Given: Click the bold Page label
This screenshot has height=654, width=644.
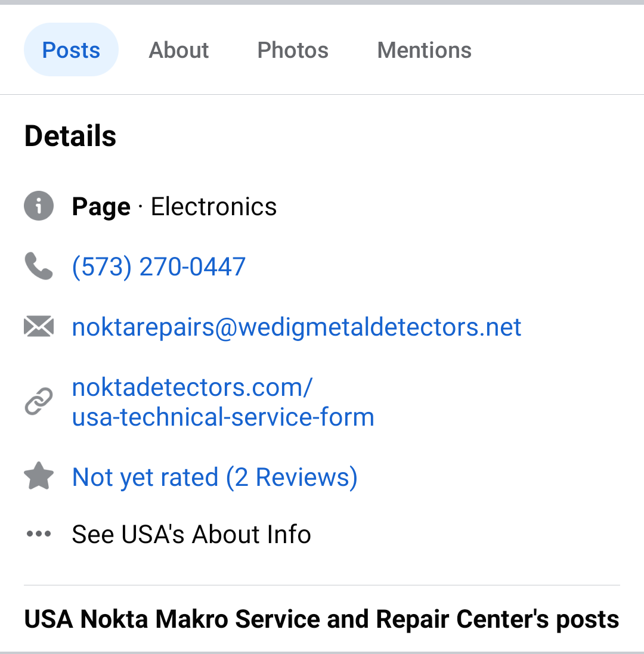Looking at the screenshot, I should [101, 207].
